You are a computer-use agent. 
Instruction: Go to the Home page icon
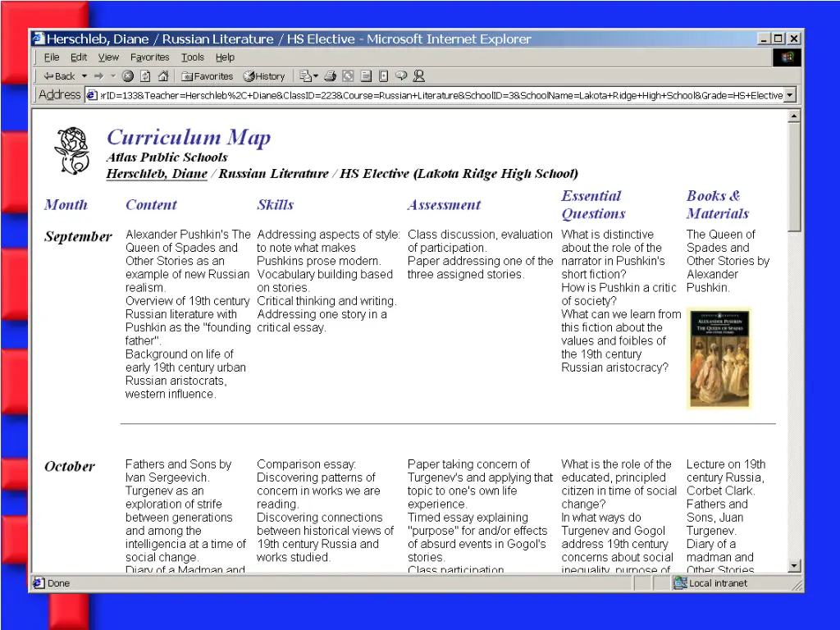click(163, 76)
